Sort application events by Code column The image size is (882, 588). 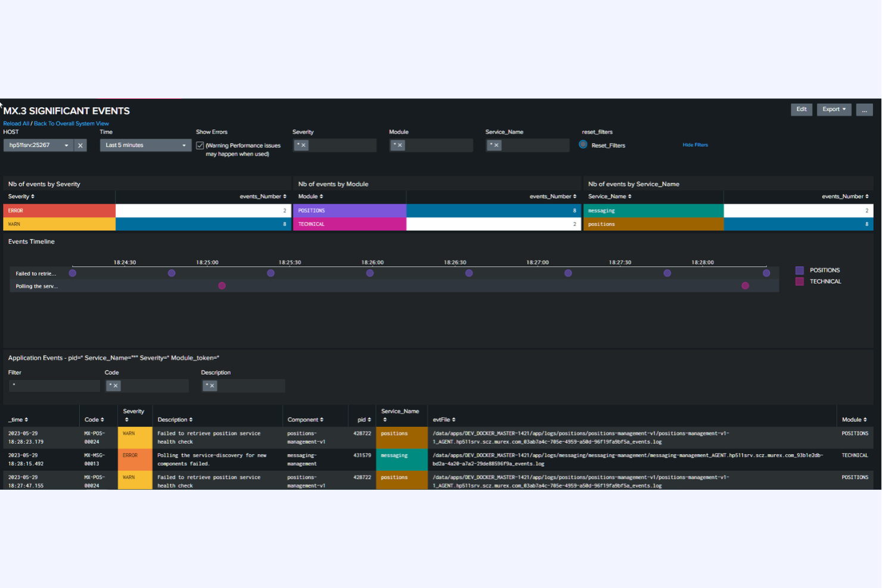[x=94, y=420]
